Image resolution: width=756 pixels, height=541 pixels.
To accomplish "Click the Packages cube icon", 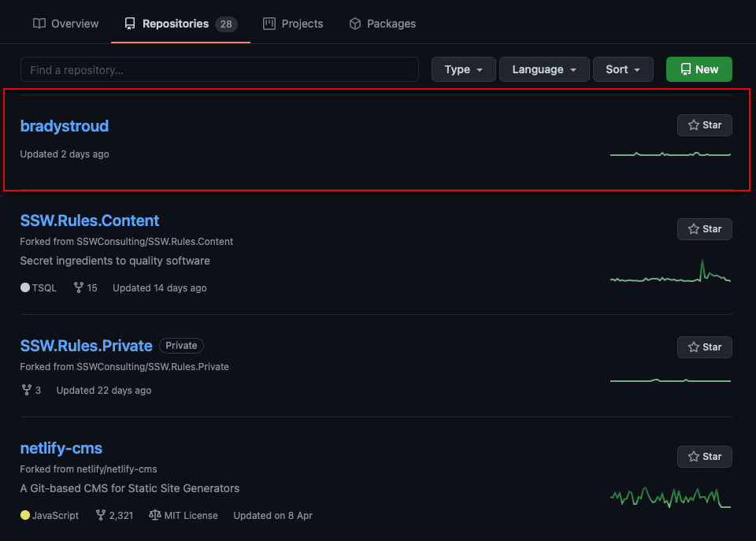I will coord(355,24).
